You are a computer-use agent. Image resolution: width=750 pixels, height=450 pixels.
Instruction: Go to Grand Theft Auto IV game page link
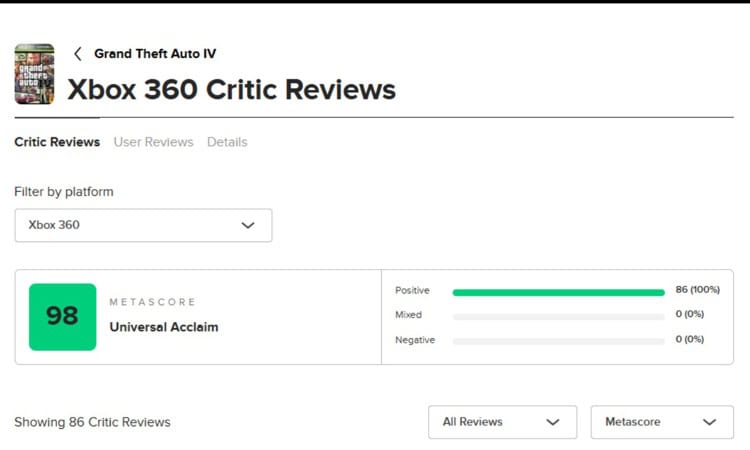click(x=155, y=54)
